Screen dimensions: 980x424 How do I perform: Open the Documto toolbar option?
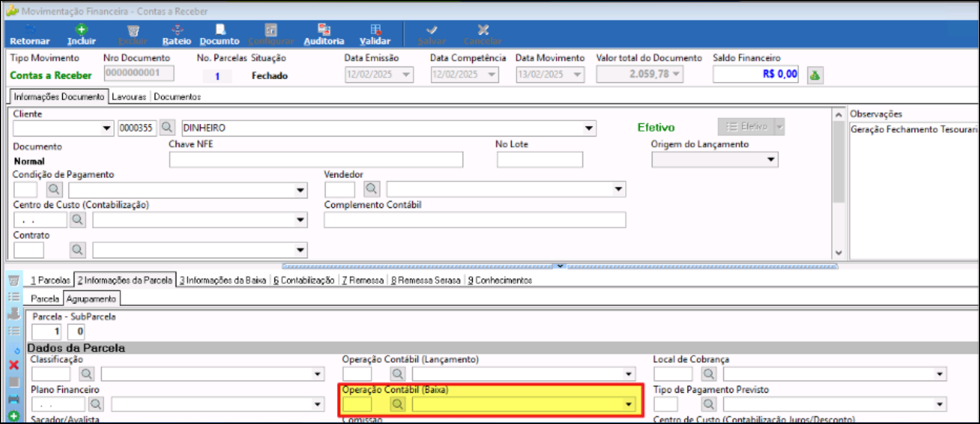[220, 35]
